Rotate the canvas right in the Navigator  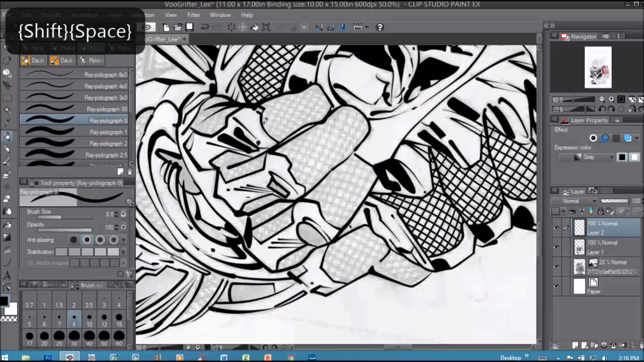coord(611,109)
